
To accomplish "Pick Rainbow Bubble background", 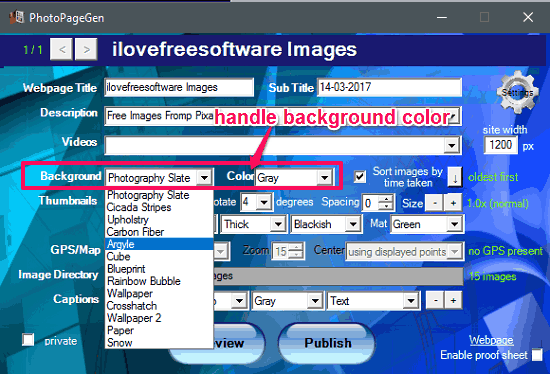I will click(x=159, y=281).
